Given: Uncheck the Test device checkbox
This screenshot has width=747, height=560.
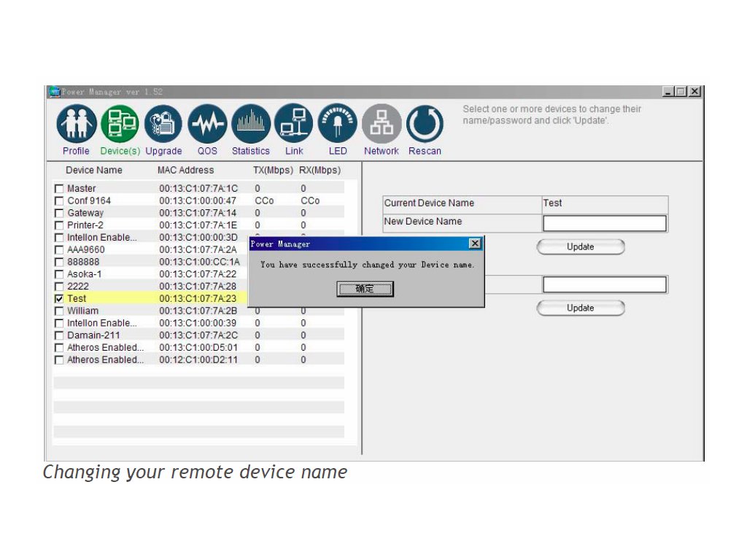Looking at the screenshot, I should (59, 299).
